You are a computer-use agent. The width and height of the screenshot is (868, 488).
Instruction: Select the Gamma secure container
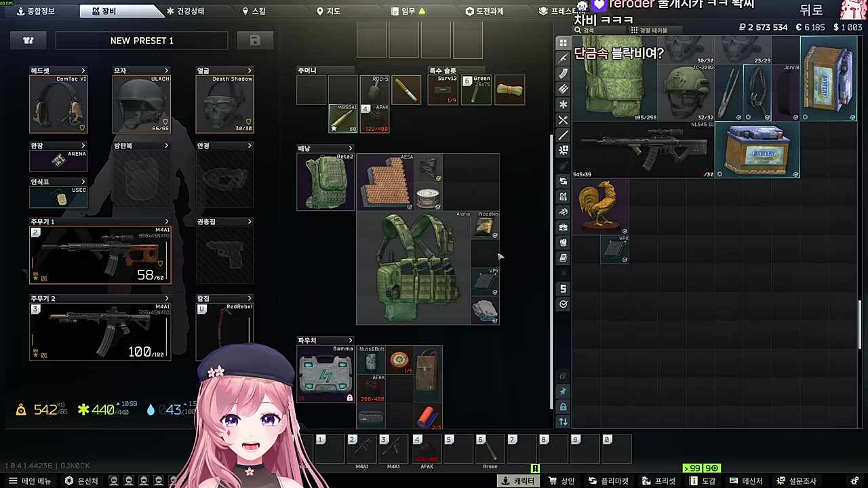click(x=325, y=373)
